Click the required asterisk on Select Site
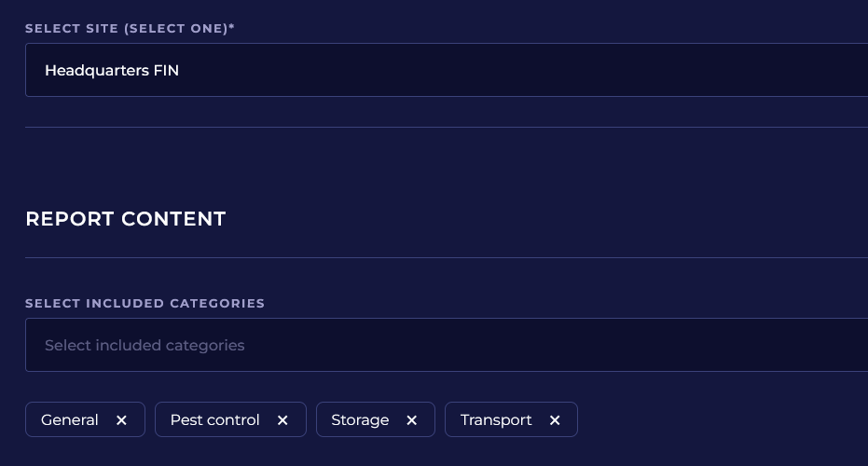The height and width of the screenshot is (466, 868). [x=232, y=27]
